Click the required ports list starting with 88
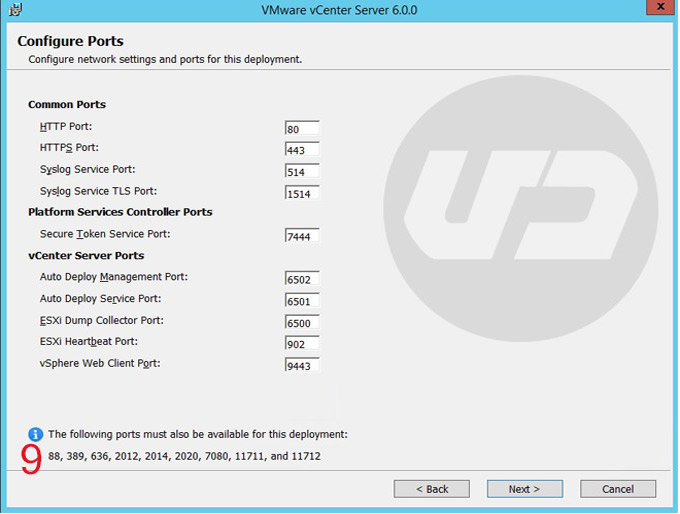 [184, 456]
